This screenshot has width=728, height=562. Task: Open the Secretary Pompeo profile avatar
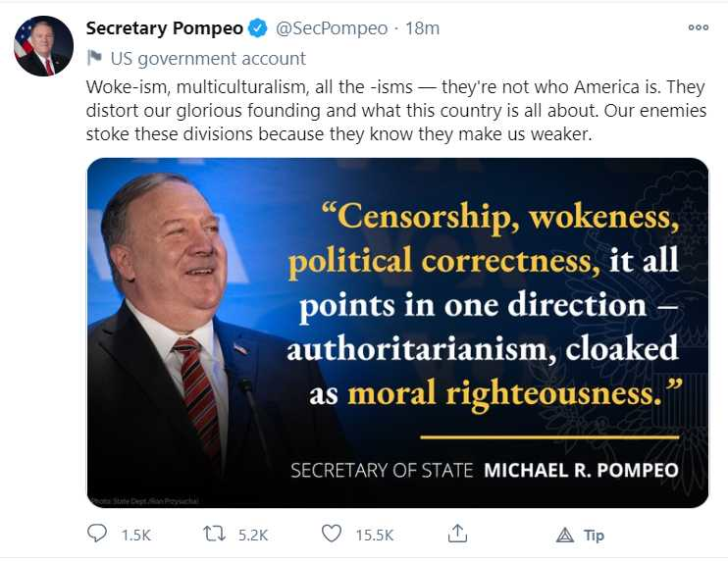[43, 46]
